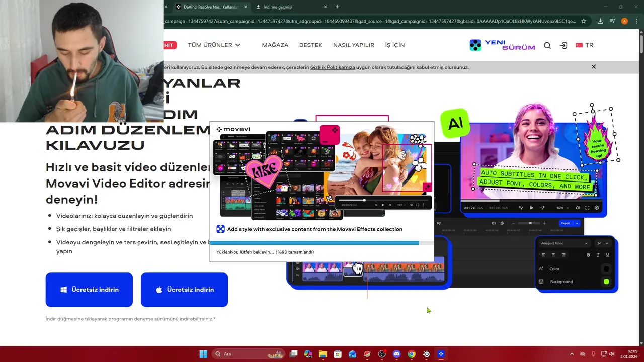Image resolution: width=644 pixels, height=362 pixels.
Task: Expand the TÜM ÜRÜNLER dropdown
Action: pyautogui.click(x=214, y=45)
